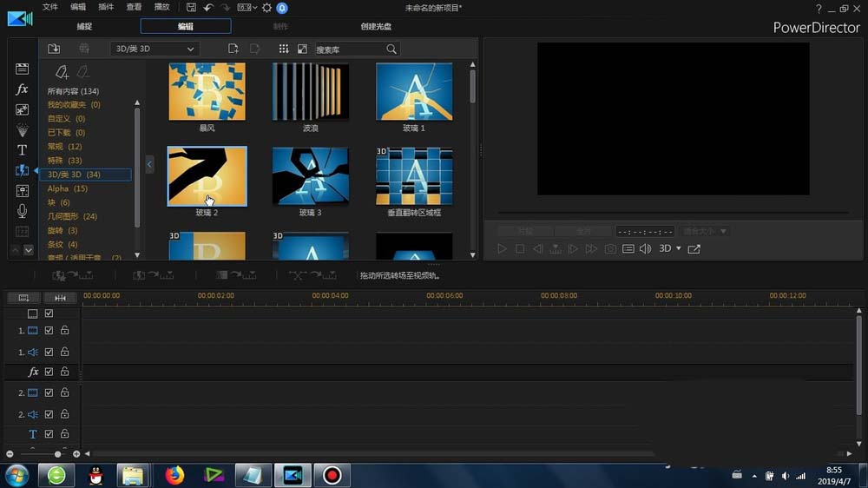Screen dimensions: 868x488
Task: Click the create new transition icon
Action: 233,49
